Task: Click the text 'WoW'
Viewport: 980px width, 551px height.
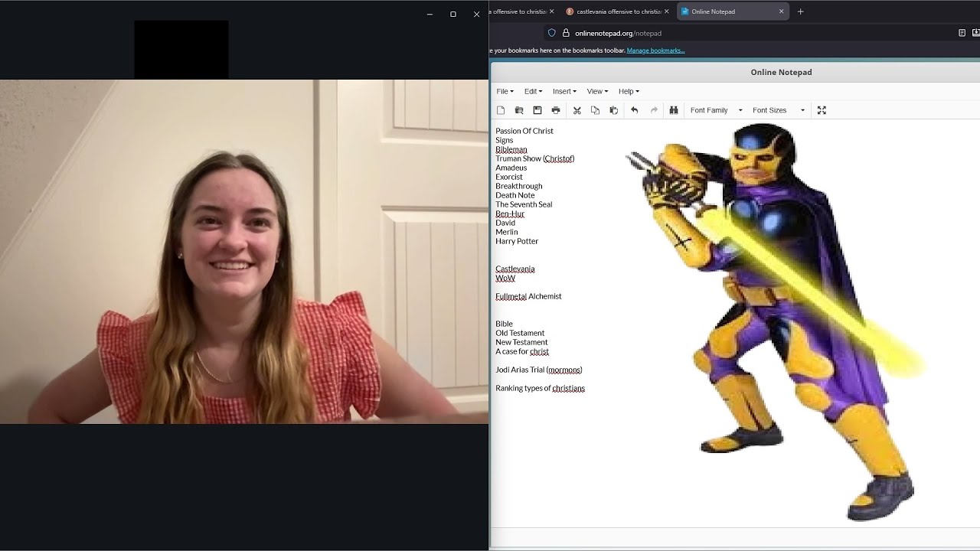Action: click(505, 278)
